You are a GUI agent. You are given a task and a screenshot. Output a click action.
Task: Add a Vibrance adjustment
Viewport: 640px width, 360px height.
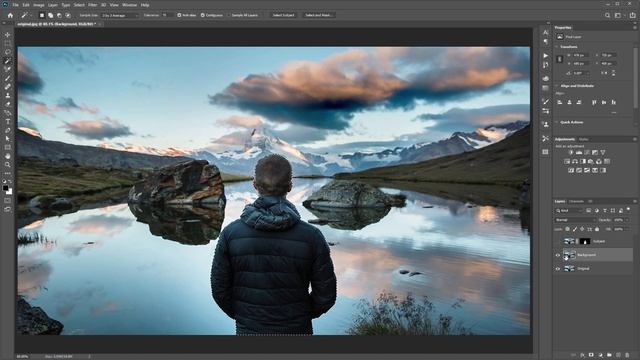tap(603, 152)
